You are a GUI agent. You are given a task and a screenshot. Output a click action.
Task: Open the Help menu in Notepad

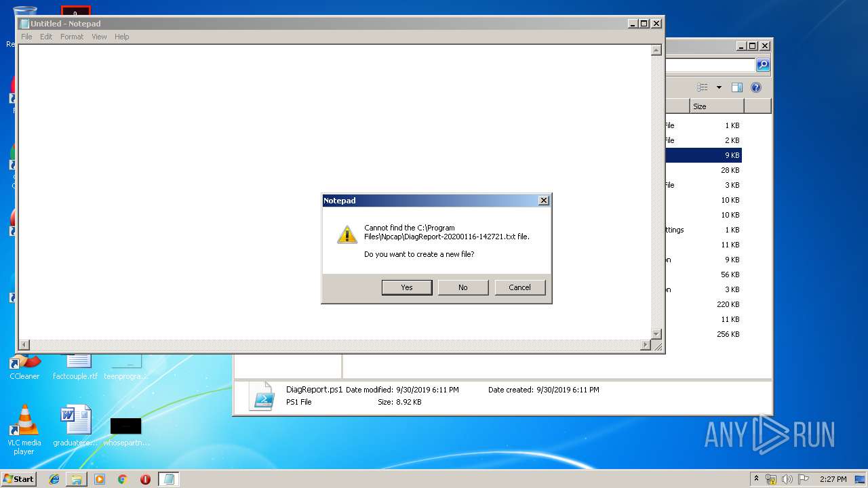coord(122,37)
